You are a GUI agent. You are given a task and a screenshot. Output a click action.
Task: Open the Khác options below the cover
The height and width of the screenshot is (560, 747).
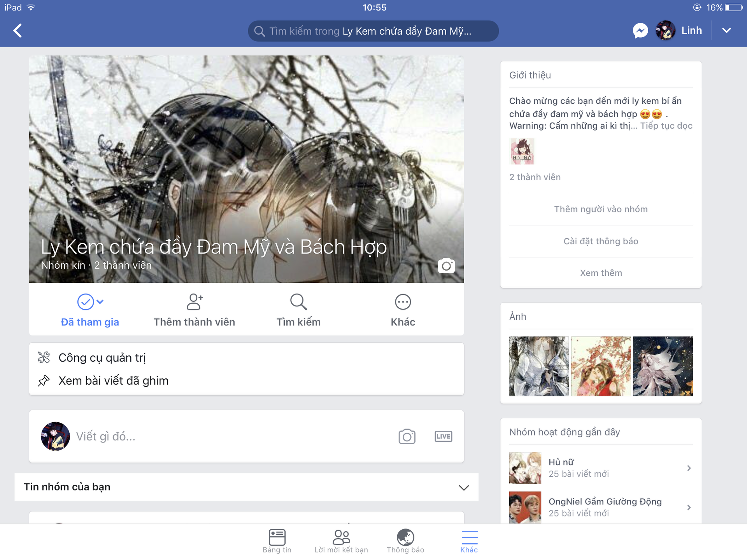[x=403, y=310]
